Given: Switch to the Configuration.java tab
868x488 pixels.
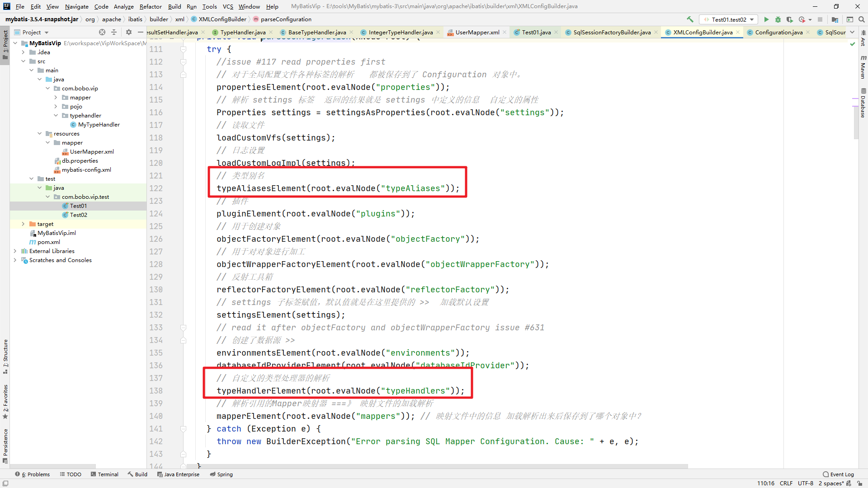Looking at the screenshot, I should pos(778,32).
